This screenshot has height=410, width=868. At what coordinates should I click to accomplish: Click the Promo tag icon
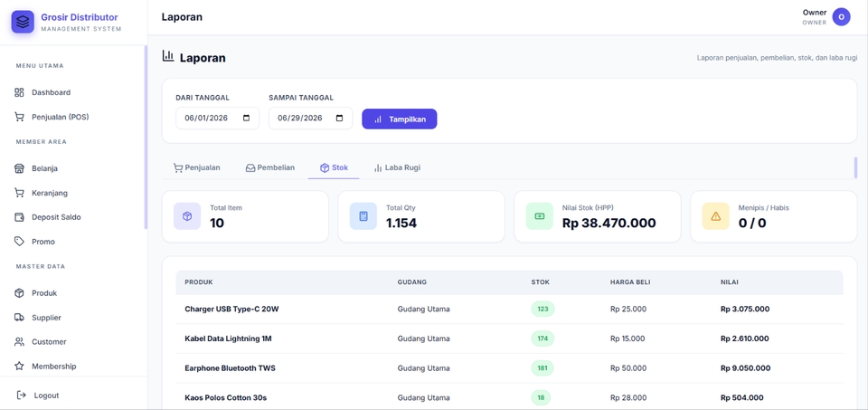[x=19, y=242]
